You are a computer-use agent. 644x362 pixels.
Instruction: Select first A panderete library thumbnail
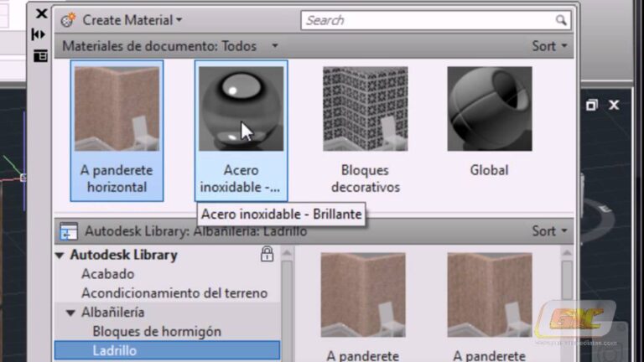363,295
